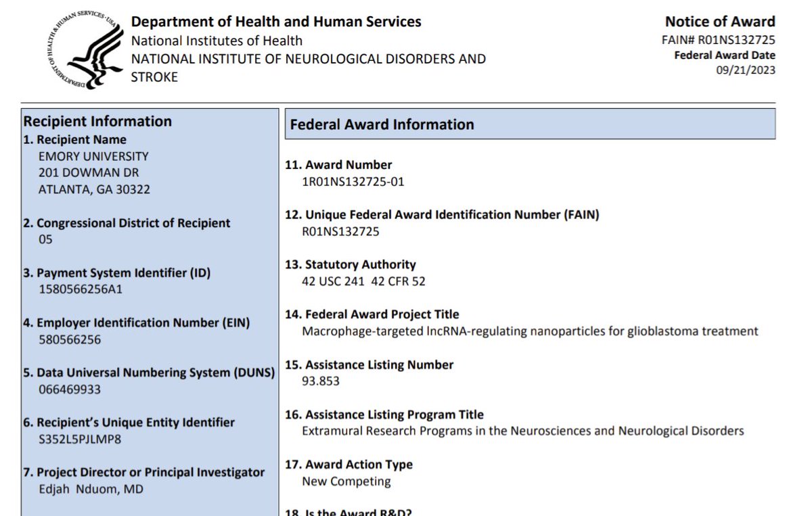Click '15. Assistance Listing Number' label
Viewport: 812px width, 516px height.
(x=369, y=365)
